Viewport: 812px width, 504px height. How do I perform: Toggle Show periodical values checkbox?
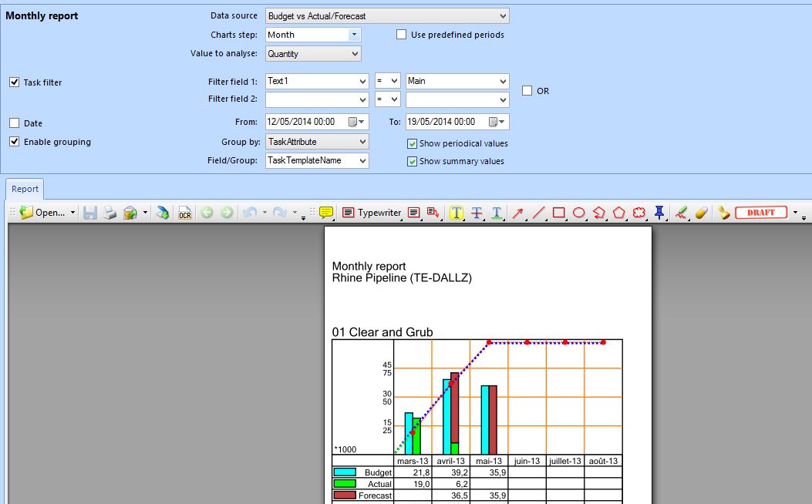[413, 144]
